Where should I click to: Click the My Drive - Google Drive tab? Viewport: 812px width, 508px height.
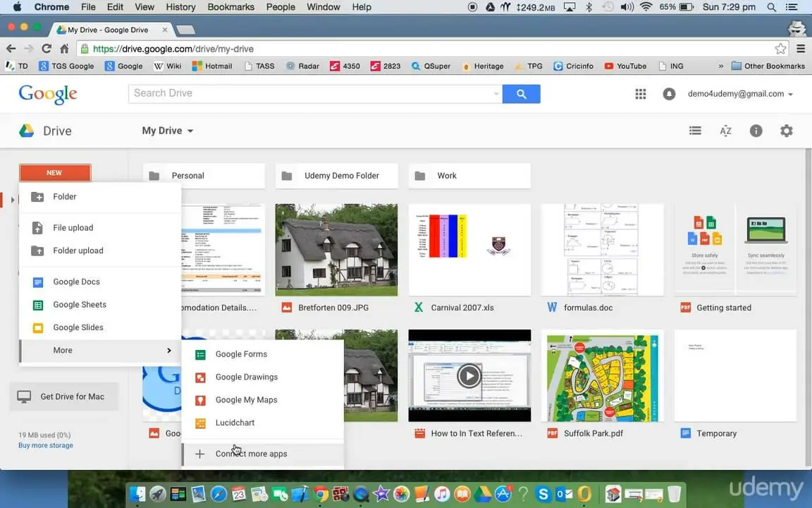click(x=111, y=30)
